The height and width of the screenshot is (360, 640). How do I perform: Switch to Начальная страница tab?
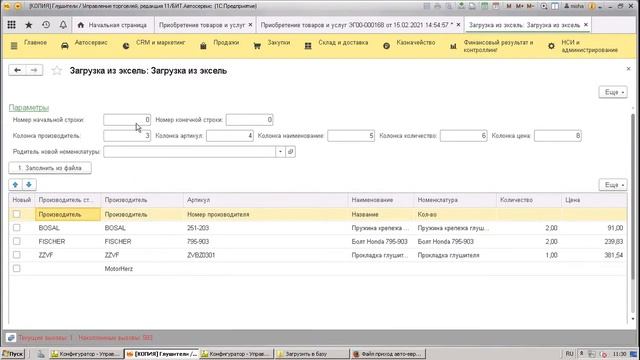pyautogui.click(x=113, y=25)
